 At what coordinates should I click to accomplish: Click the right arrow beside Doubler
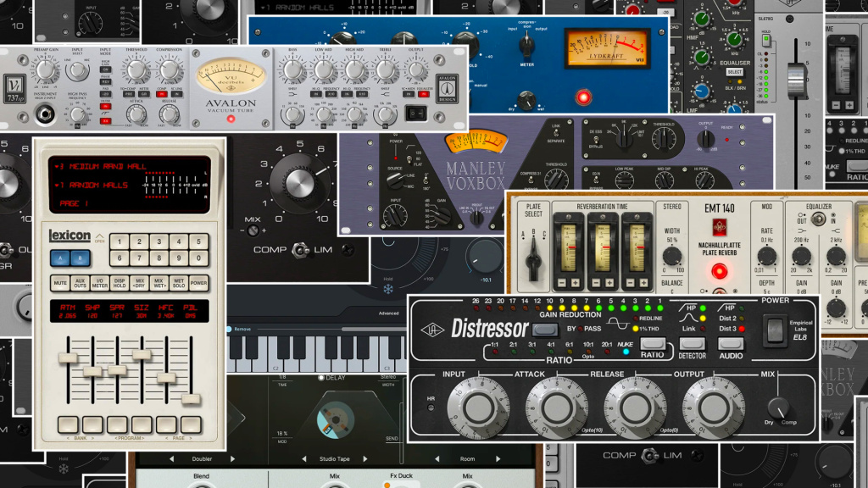pos(232,458)
